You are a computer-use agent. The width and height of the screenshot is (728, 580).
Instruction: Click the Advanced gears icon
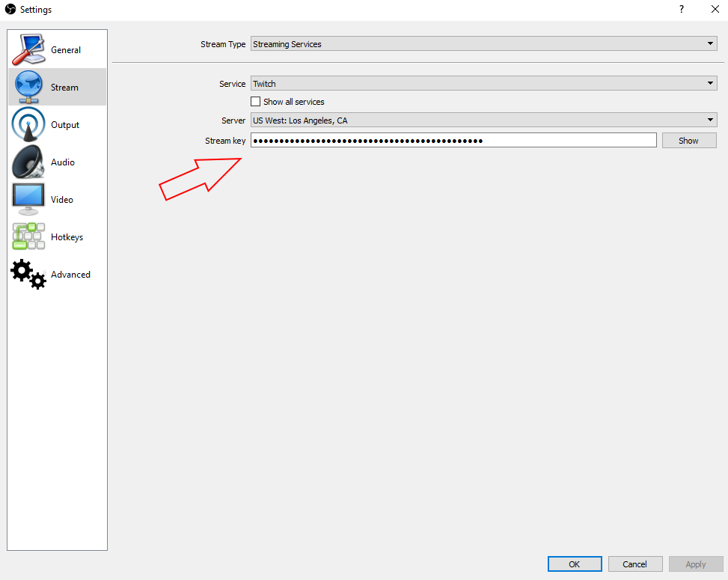pos(28,274)
